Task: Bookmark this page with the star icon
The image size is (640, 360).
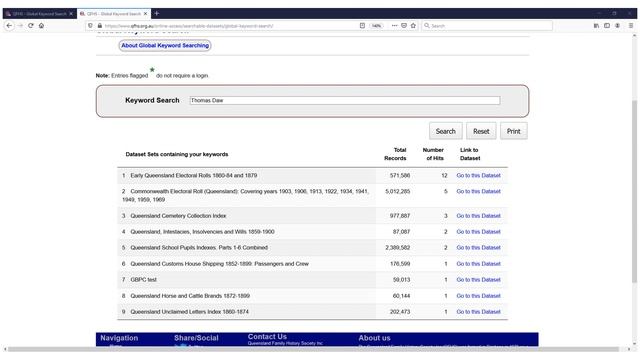Action: point(413,25)
